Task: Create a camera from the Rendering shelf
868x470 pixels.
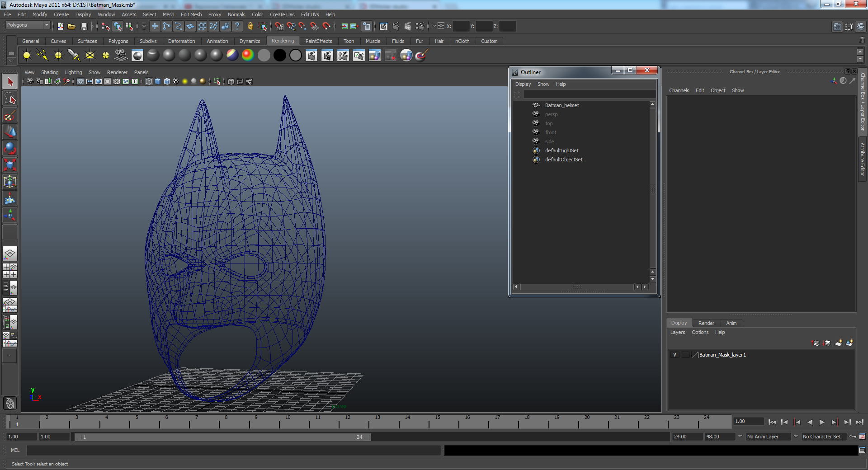Action: pyautogui.click(x=121, y=56)
